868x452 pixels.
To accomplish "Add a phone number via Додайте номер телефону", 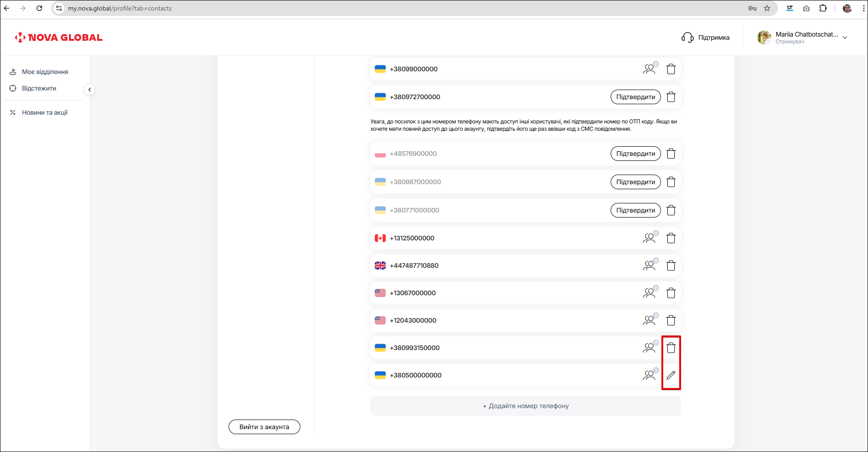I will coord(525,406).
